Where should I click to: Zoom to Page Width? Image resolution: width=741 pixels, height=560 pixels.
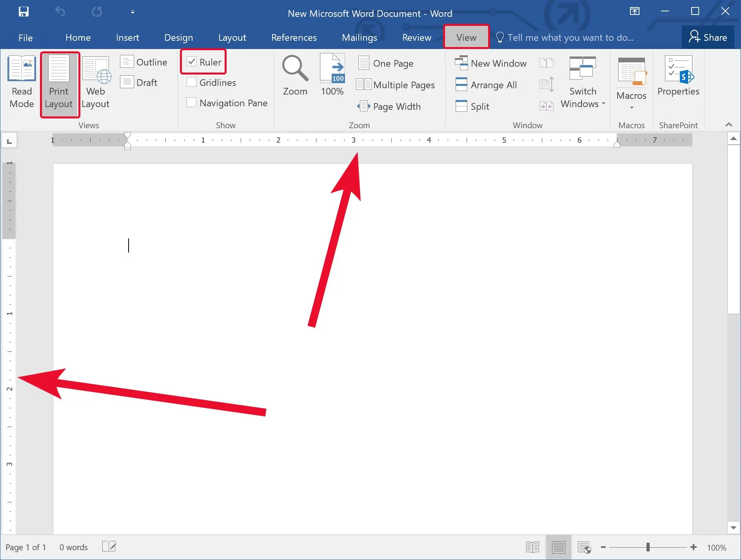(389, 106)
